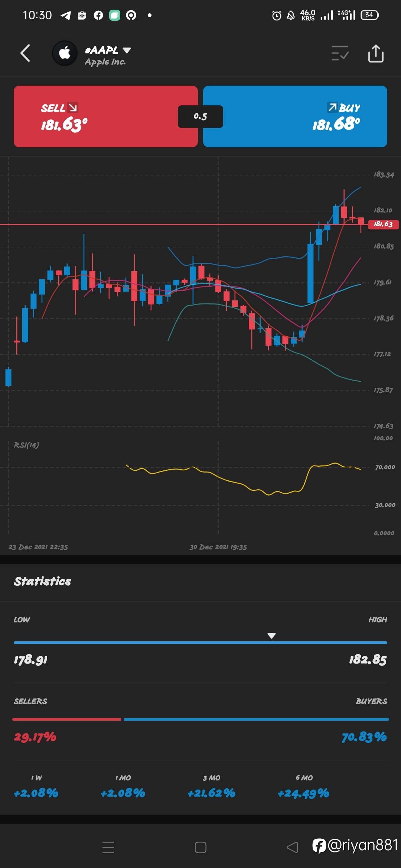
Task: Click the 177.12 price axis label
Action: (382, 354)
